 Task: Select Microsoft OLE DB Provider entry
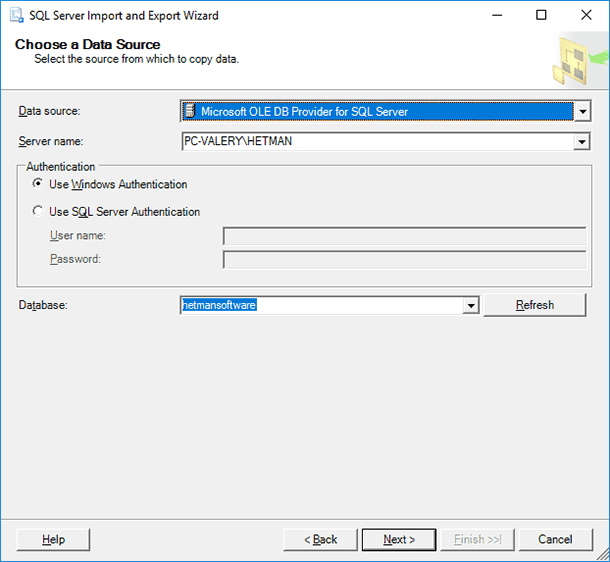click(x=377, y=112)
